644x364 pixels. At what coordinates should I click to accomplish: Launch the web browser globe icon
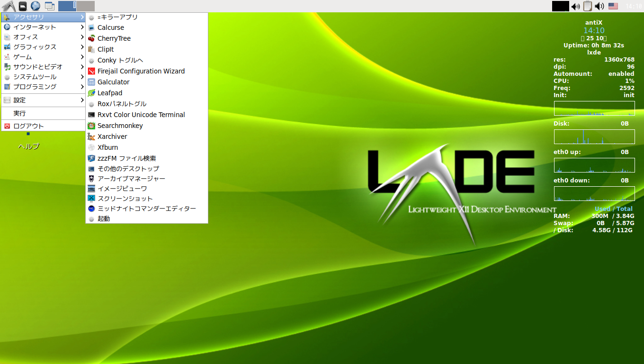pos(36,6)
